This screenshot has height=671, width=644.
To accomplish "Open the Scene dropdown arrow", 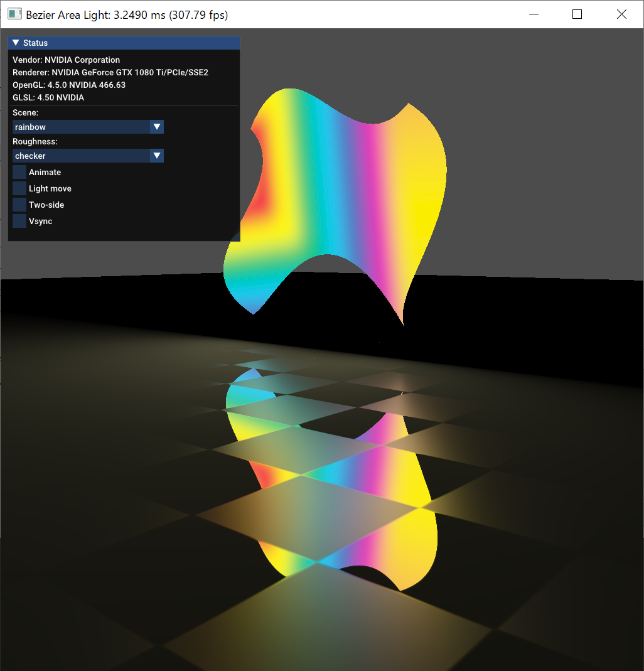I will click(x=156, y=127).
